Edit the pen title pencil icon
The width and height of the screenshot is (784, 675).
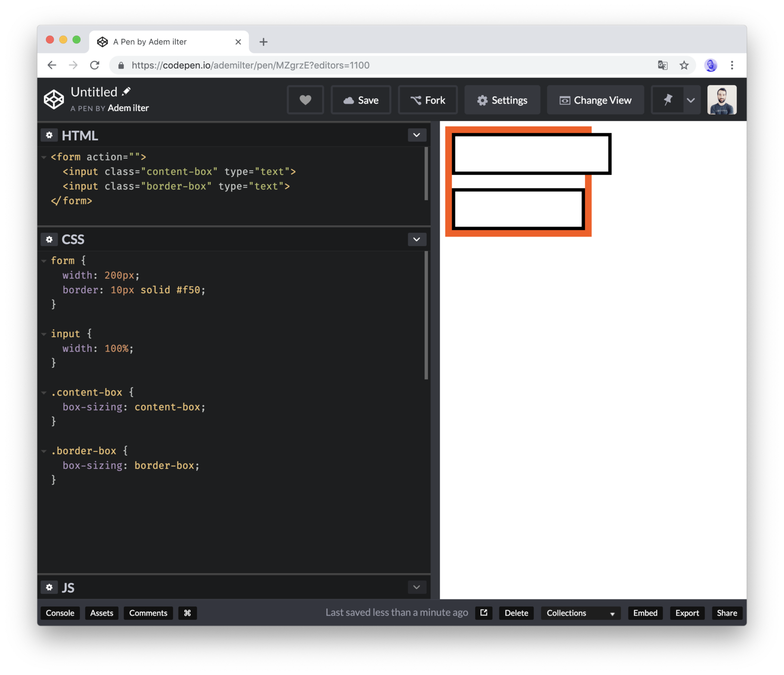click(x=127, y=91)
